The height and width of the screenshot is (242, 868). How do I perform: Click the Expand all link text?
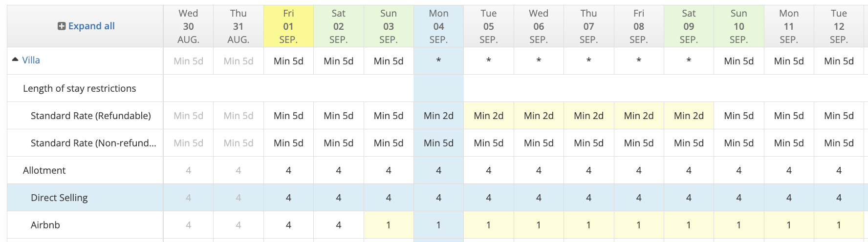coord(91,26)
